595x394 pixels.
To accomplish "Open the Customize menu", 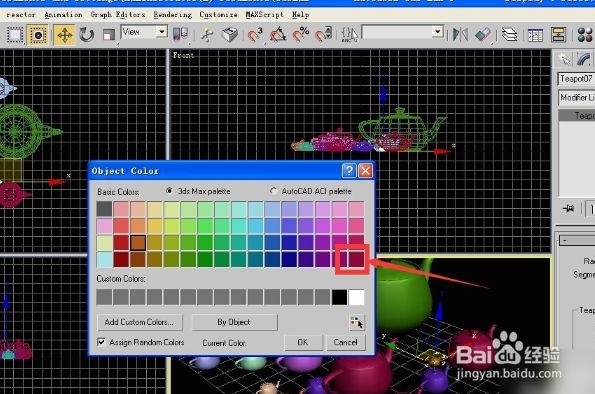I will pyautogui.click(x=219, y=14).
